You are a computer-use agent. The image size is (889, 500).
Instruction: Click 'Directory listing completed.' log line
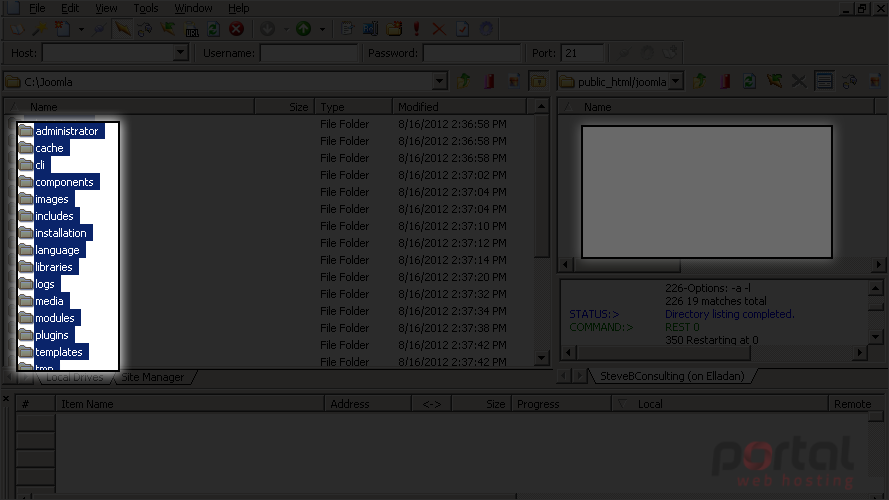pyautogui.click(x=730, y=314)
